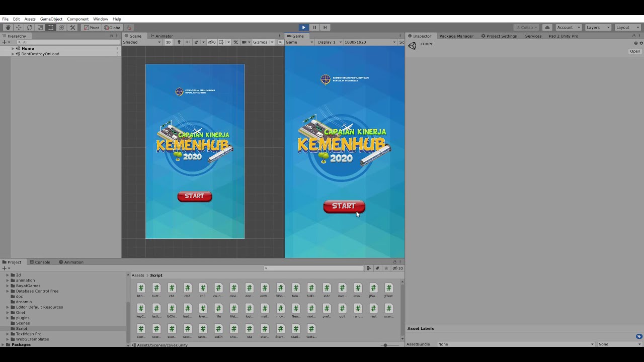The image size is (644, 362).
Task: Click the Open button in Inspector
Action: coord(635,51)
